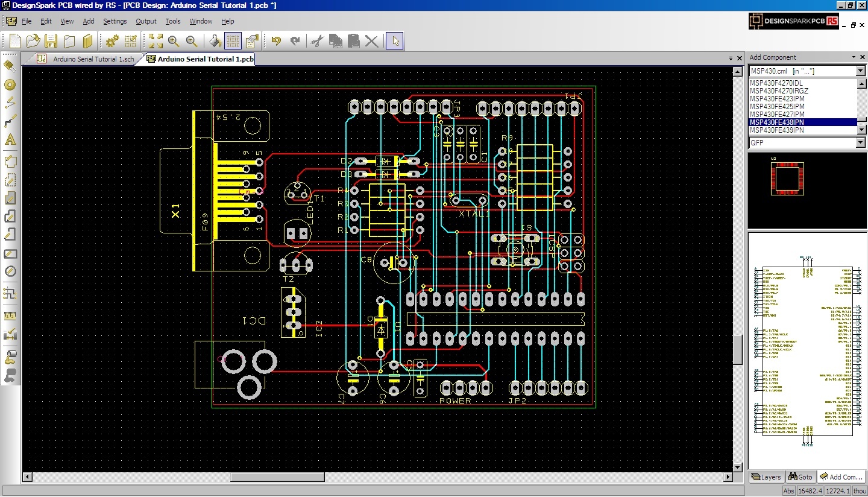Click the Undo arrow icon
Viewport: 868px width, 497px height.
[276, 41]
